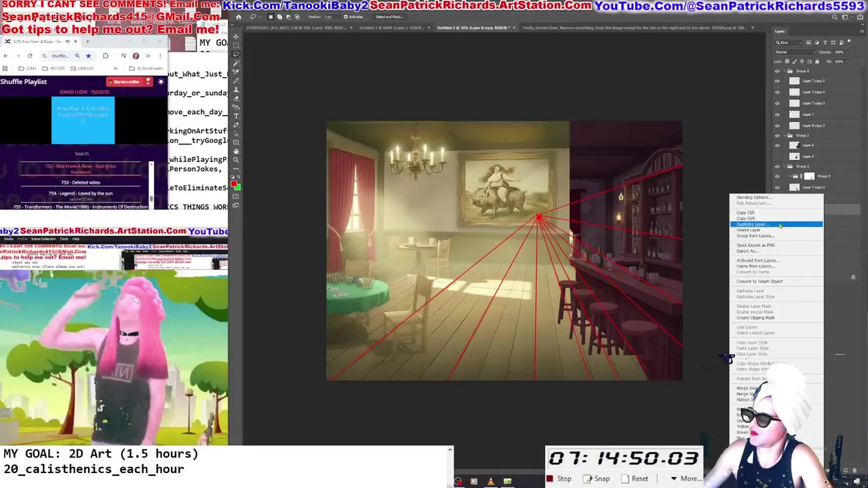Open the Layers panel hamburger menu
The height and width of the screenshot is (488, 868).
(862, 31)
